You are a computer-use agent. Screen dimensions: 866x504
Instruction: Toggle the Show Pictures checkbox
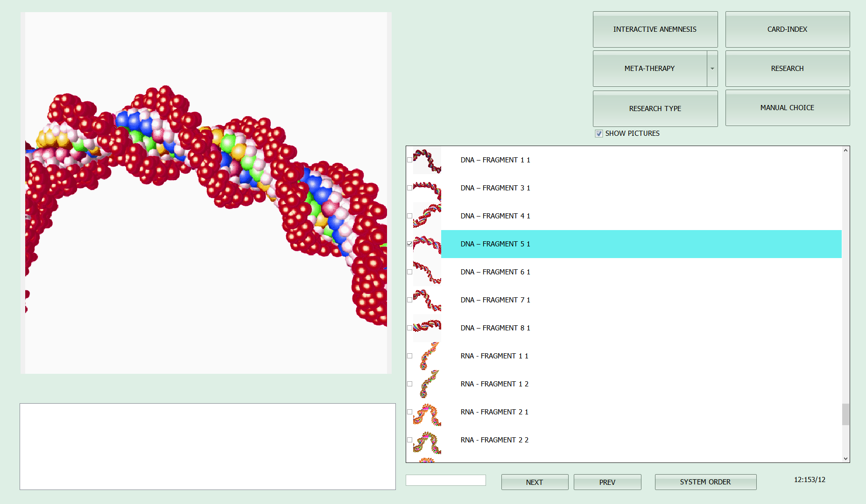pyautogui.click(x=599, y=133)
